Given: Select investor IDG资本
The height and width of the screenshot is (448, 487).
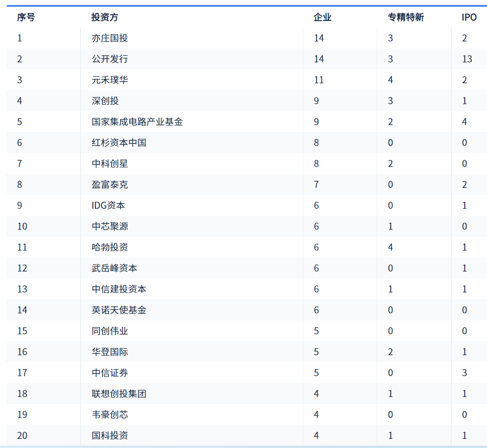Looking at the screenshot, I should click(x=108, y=205).
